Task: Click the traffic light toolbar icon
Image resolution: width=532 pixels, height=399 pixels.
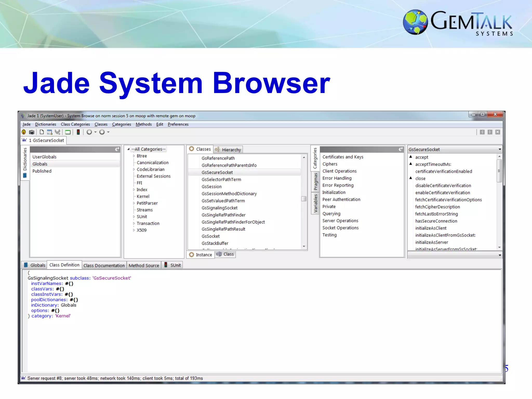Action: pyautogui.click(x=78, y=132)
